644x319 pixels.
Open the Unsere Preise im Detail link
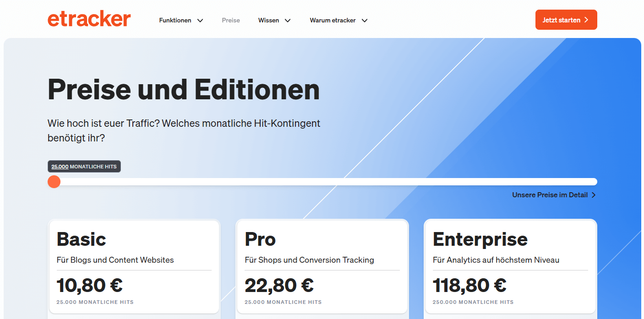tap(550, 195)
